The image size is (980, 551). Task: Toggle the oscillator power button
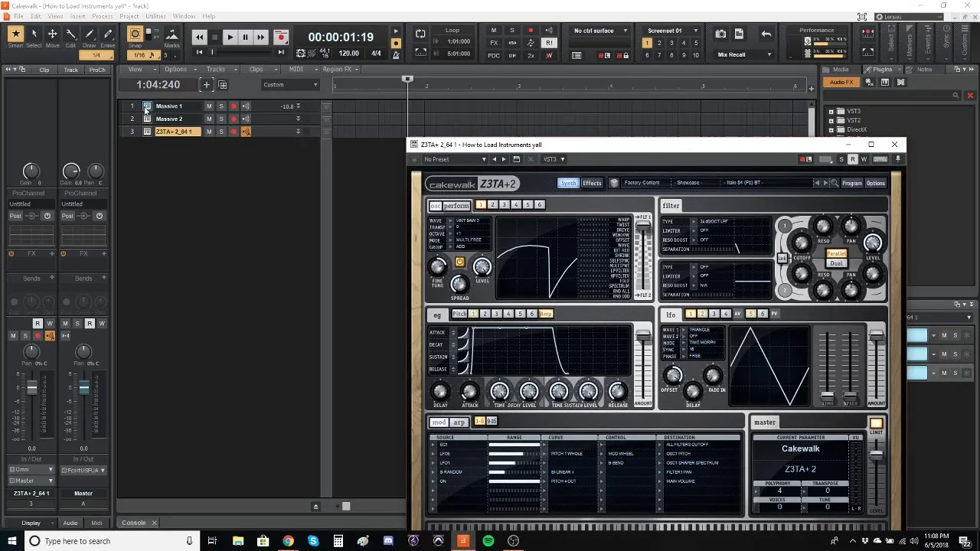tap(459, 262)
